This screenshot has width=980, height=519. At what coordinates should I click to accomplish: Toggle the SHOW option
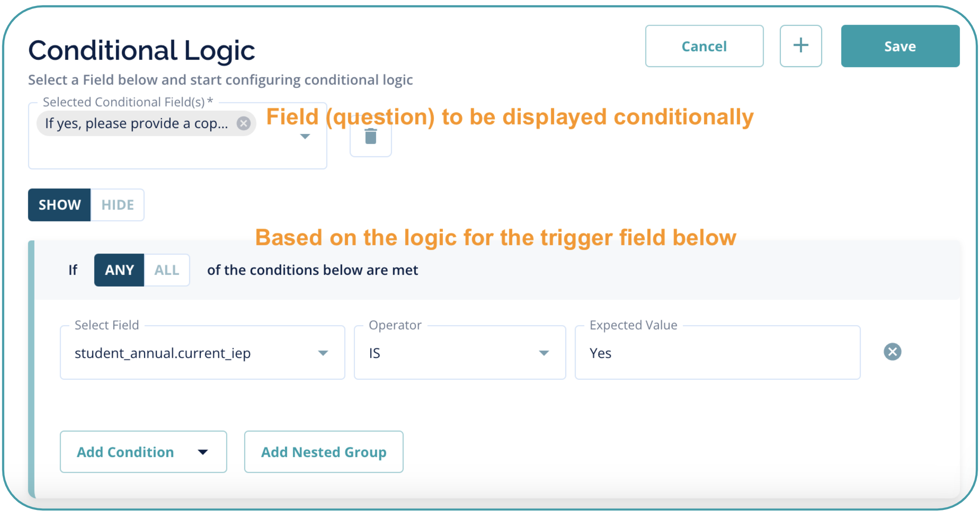(x=59, y=205)
